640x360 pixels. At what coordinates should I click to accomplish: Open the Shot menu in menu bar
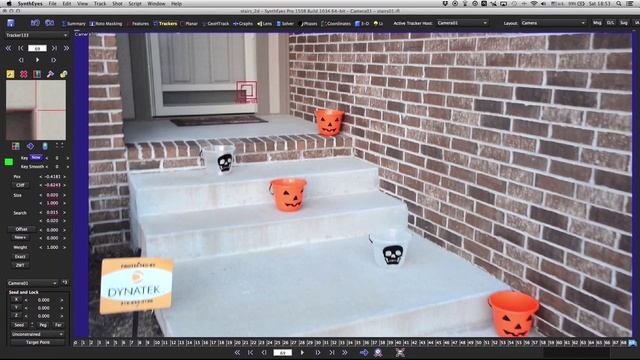(117, 4)
